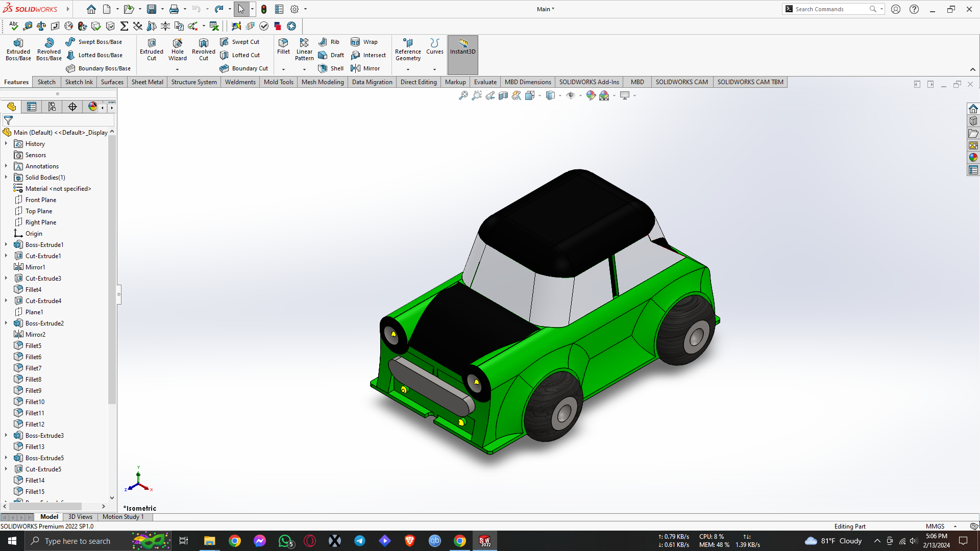
Task: Expand the Boss-Extrude1 feature node
Action: click(6, 245)
